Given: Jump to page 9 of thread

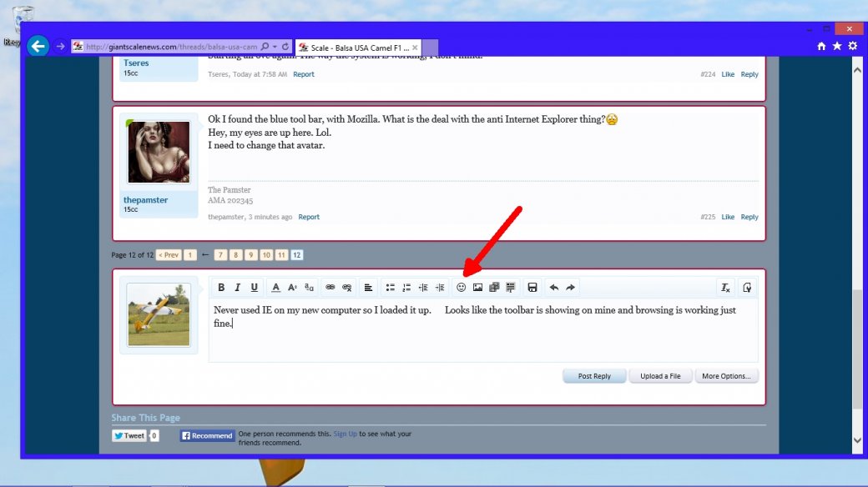Looking at the screenshot, I should [250, 255].
